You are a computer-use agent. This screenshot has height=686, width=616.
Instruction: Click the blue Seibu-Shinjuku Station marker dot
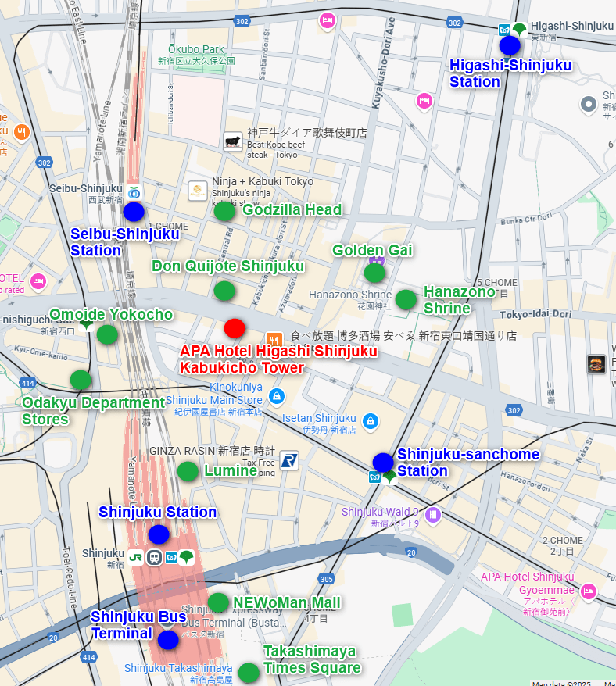coord(134,213)
